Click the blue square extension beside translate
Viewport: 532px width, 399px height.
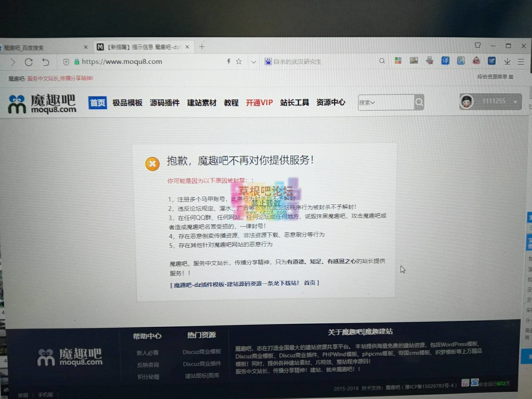pyautogui.click(x=461, y=60)
